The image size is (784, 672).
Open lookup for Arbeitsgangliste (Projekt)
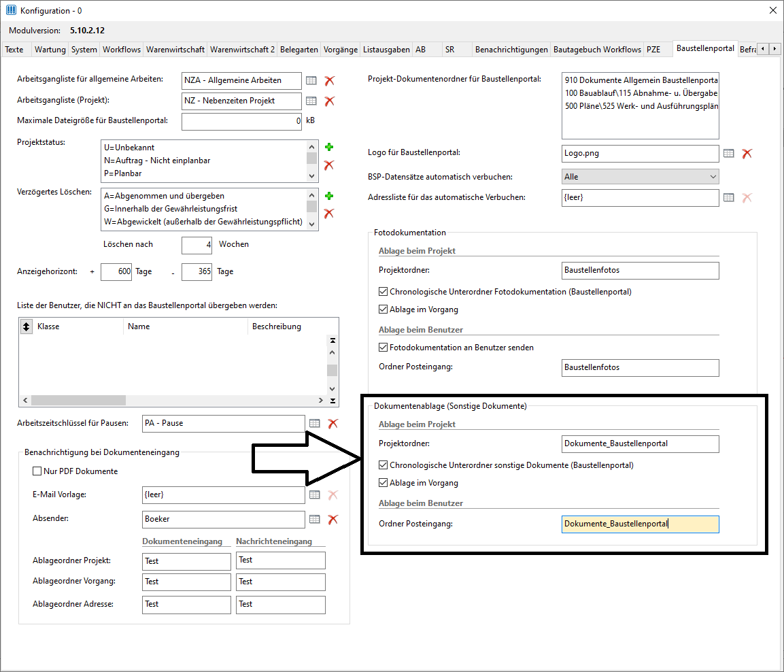(311, 101)
